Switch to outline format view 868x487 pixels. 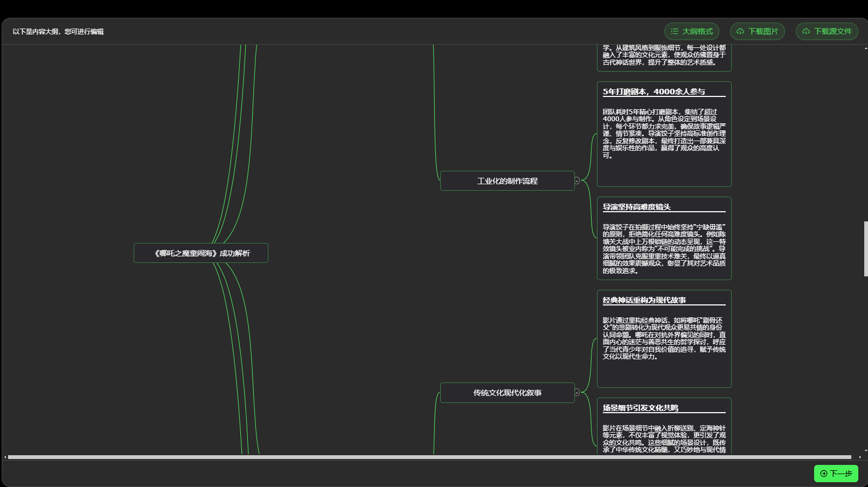pyautogui.click(x=692, y=31)
